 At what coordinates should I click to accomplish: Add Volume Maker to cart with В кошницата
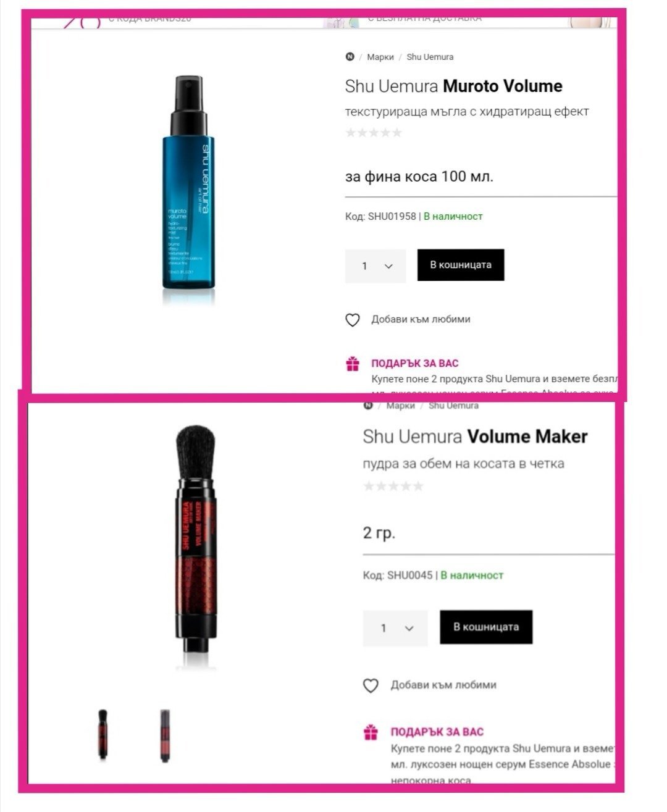coord(486,627)
